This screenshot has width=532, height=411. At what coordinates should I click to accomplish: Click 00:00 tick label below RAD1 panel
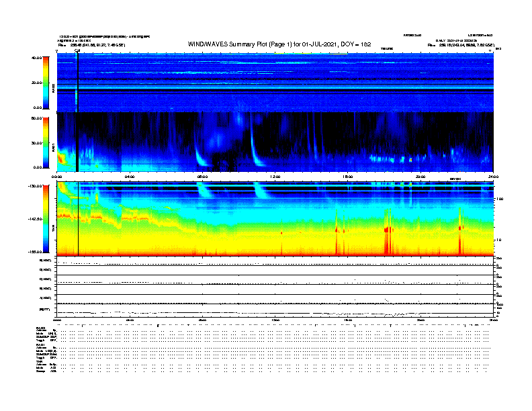[x=57, y=177]
